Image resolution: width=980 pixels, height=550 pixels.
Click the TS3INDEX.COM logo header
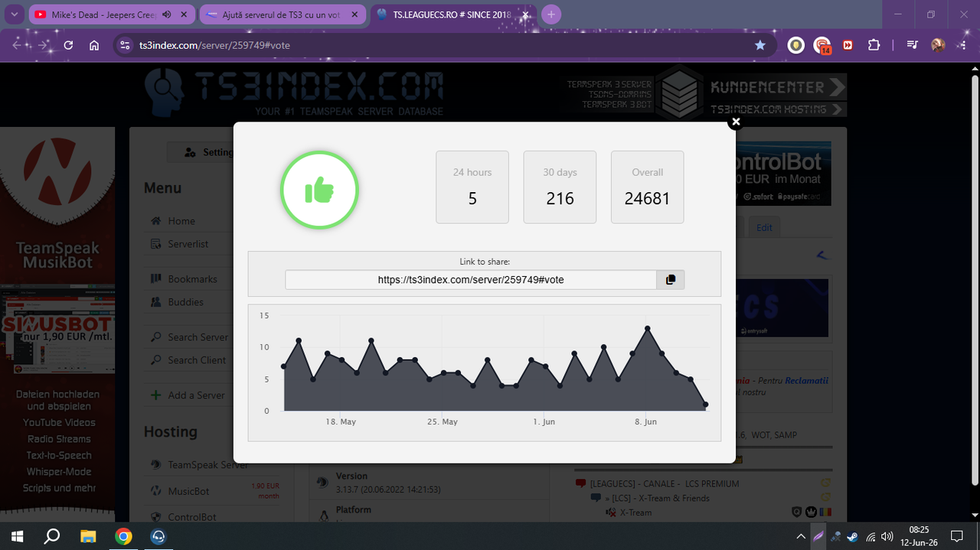(295, 93)
